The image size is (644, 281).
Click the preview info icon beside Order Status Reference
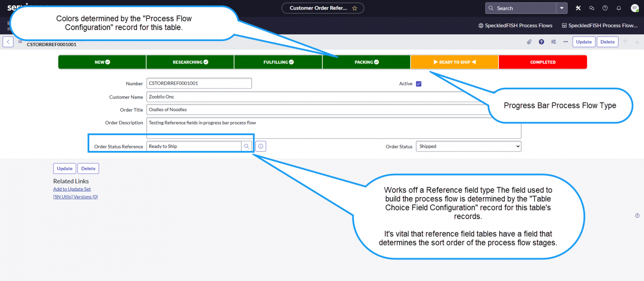[260, 146]
